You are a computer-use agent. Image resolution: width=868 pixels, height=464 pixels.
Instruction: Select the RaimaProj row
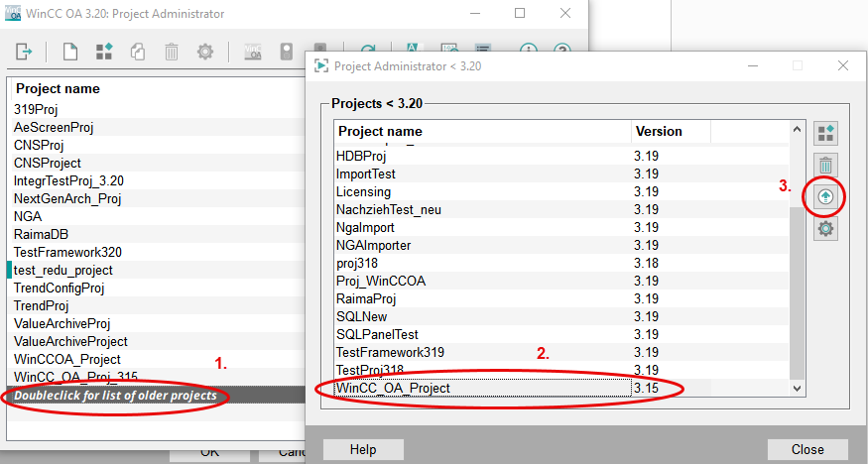[x=561, y=298]
